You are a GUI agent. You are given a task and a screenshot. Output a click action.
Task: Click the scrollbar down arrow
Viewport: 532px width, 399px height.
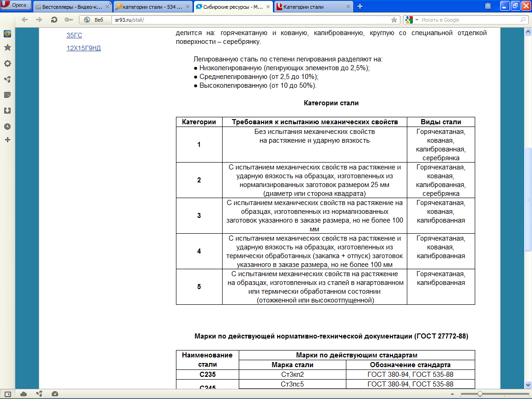528,385
